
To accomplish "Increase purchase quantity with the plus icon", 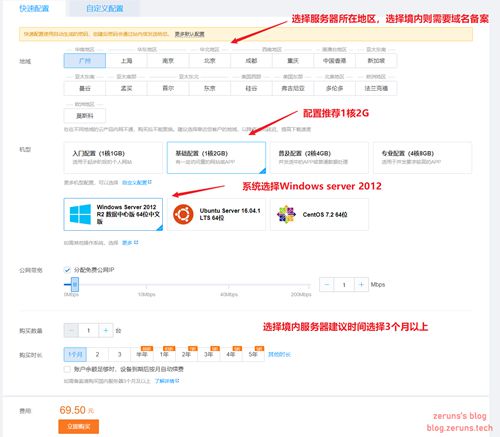I will tap(106, 330).
